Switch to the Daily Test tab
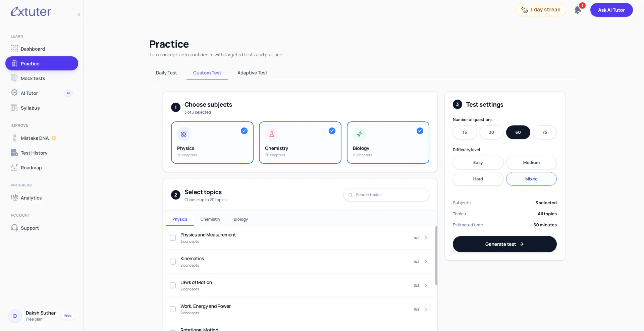Image resolution: width=644 pixels, height=331 pixels. 166,73
